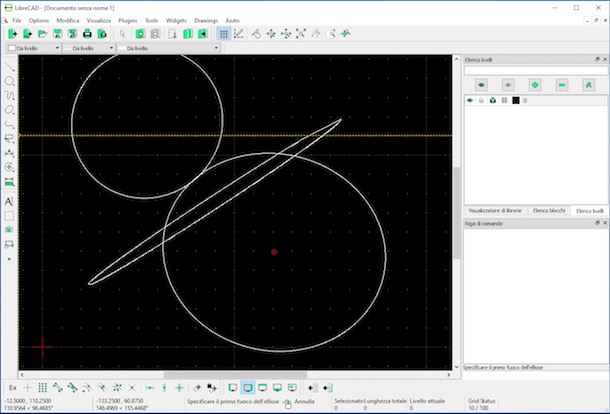
Task: Toggle construction mode for layer 0
Action: 504,101
